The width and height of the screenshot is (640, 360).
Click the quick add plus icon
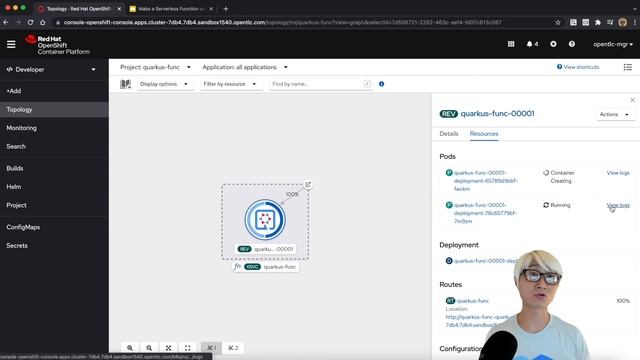coord(553,44)
